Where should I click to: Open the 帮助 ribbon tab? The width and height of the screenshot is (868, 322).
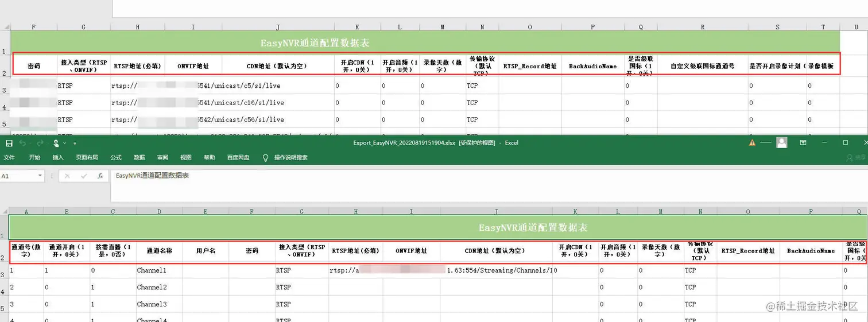pyautogui.click(x=210, y=157)
